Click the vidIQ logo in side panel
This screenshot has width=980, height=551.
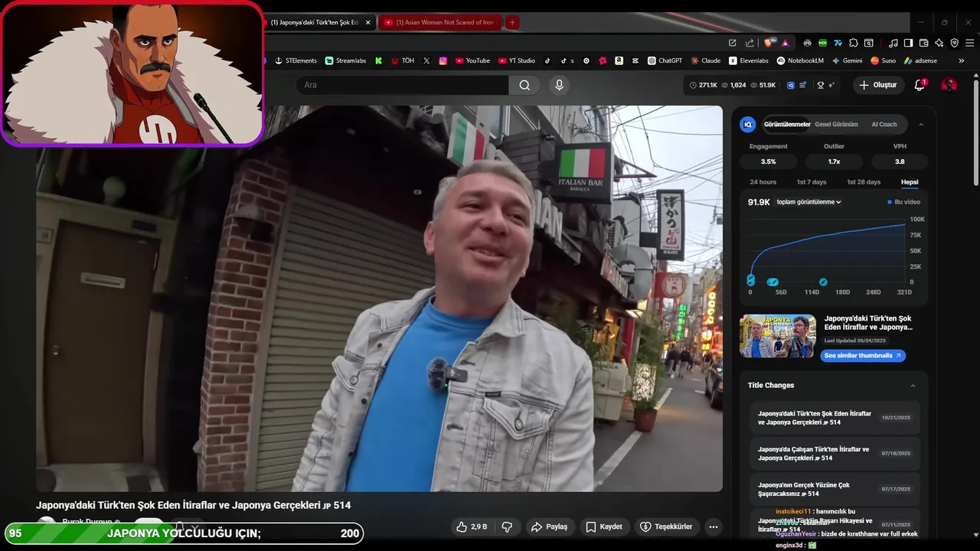pyautogui.click(x=748, y=124)
